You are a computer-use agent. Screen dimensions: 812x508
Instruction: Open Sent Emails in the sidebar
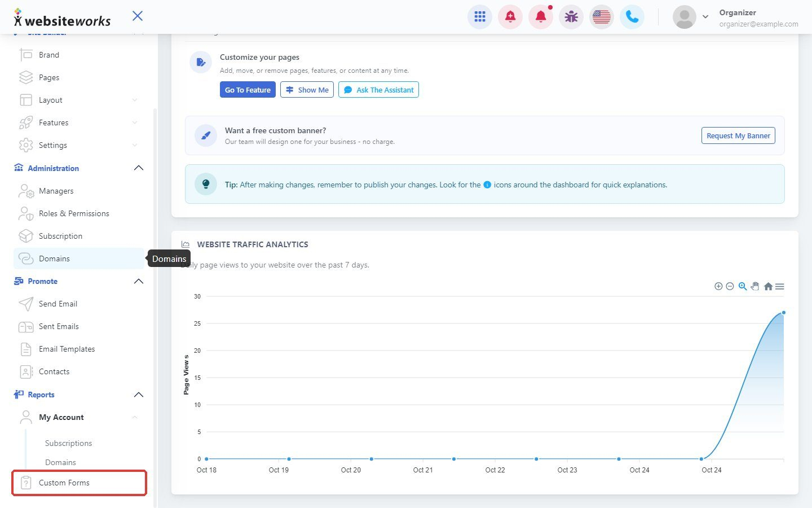pos(79,326)
